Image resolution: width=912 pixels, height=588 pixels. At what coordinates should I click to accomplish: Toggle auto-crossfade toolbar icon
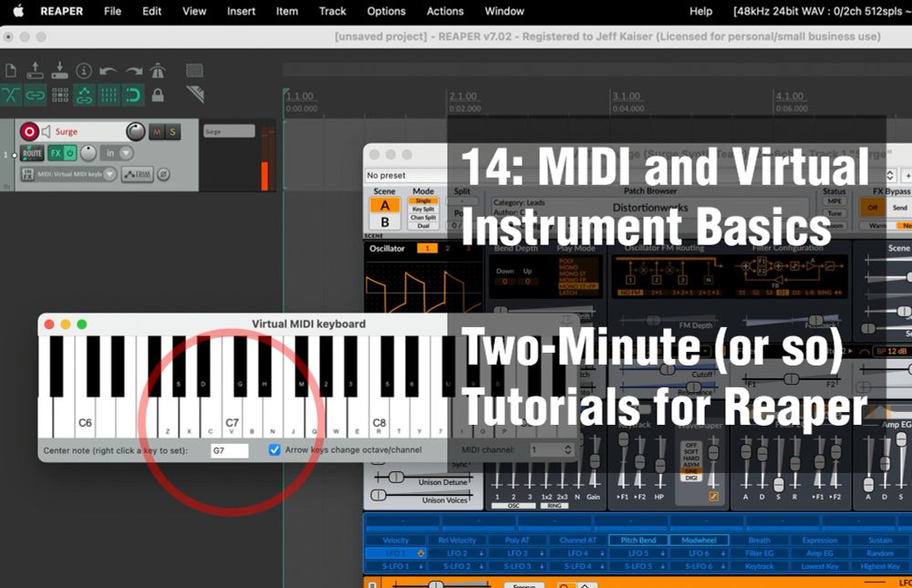point(11,95)
